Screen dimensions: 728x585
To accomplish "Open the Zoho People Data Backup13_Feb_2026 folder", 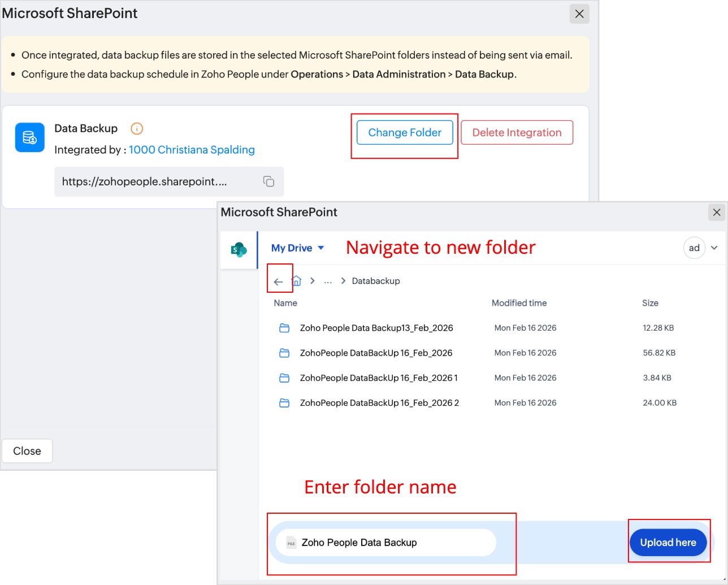I will [376, 328].
